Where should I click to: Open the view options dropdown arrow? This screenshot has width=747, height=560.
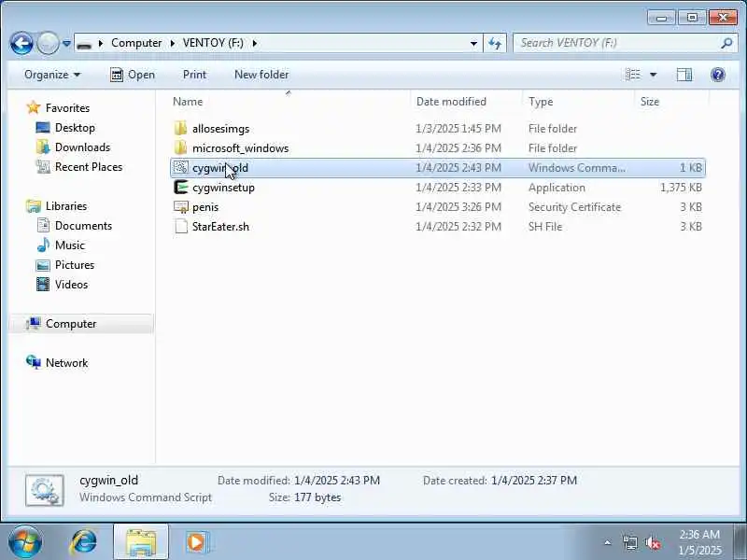653,75
